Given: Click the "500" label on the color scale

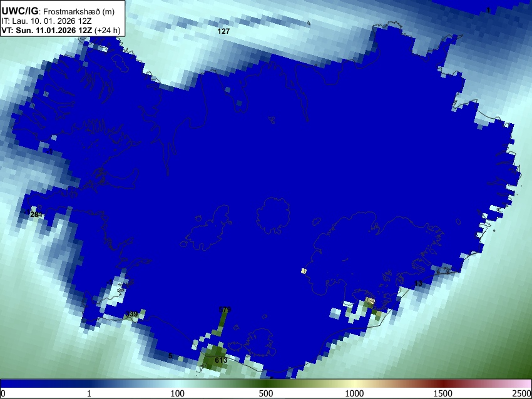Looking at the screenshot, I should pyautogui.click(x=265, y=393).
